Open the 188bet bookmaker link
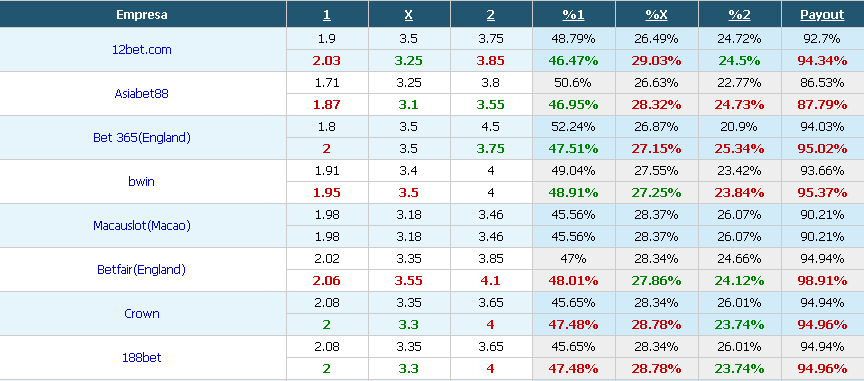The image size is (864, 381). (x=142, y=358)
